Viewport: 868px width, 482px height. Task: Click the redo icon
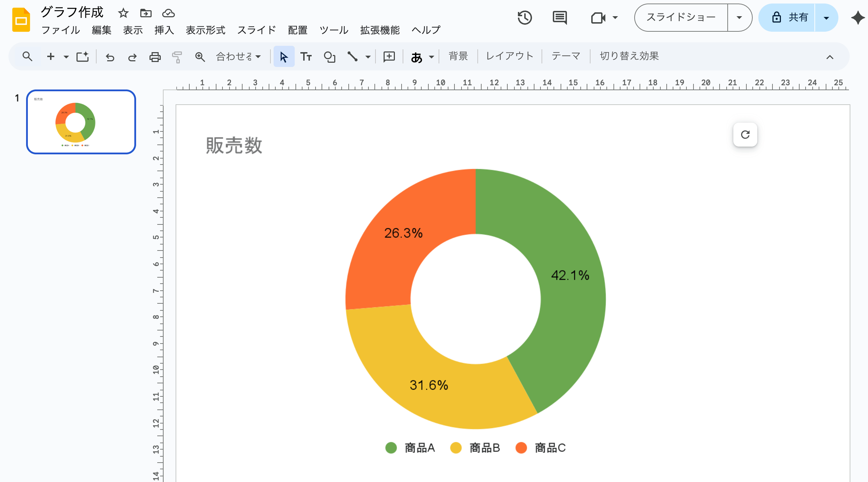[132, 56]
